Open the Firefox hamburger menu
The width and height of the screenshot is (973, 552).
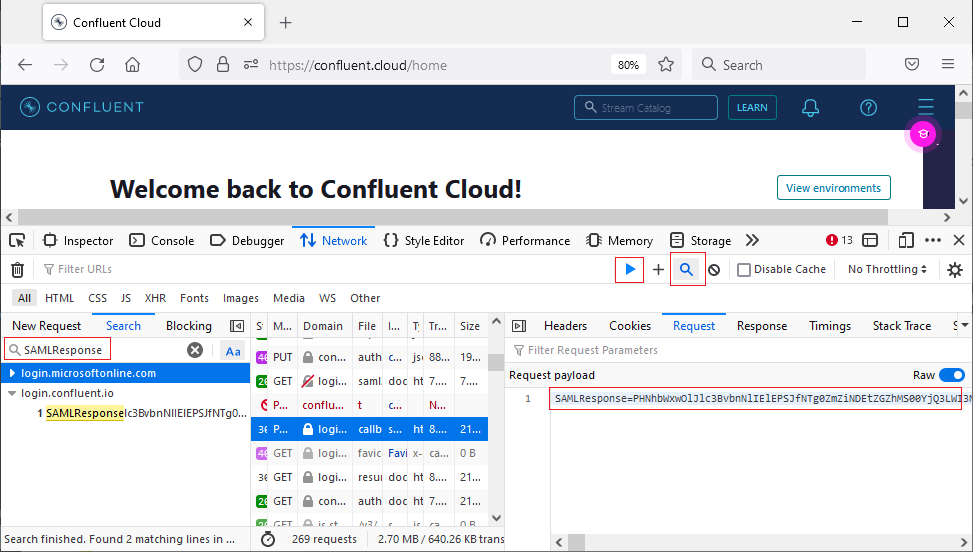pos(948,64)
